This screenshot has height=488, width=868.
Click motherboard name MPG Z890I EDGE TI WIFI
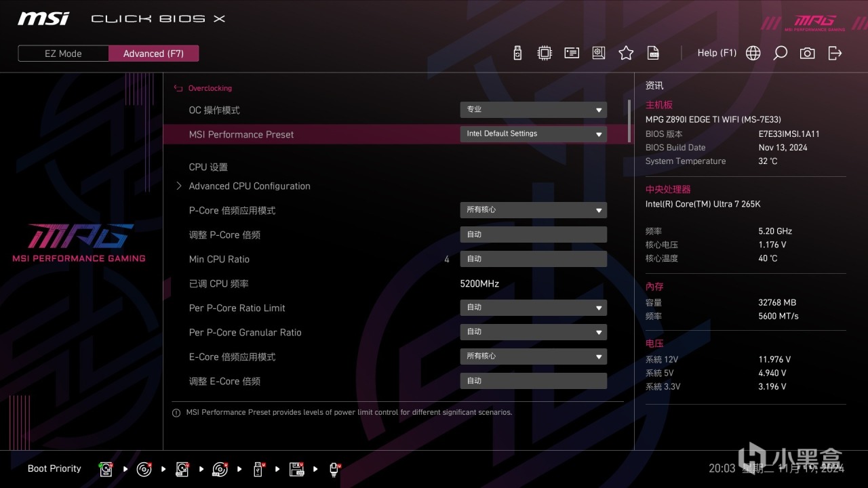point(713,119)
